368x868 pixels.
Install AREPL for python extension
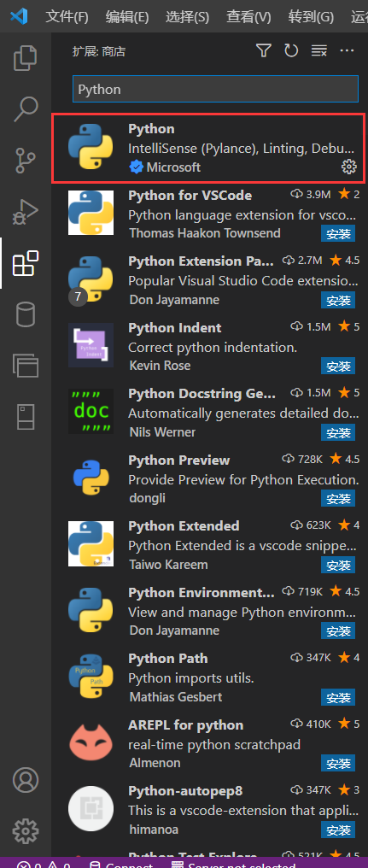pyautogui.click(x=338, y=763)
